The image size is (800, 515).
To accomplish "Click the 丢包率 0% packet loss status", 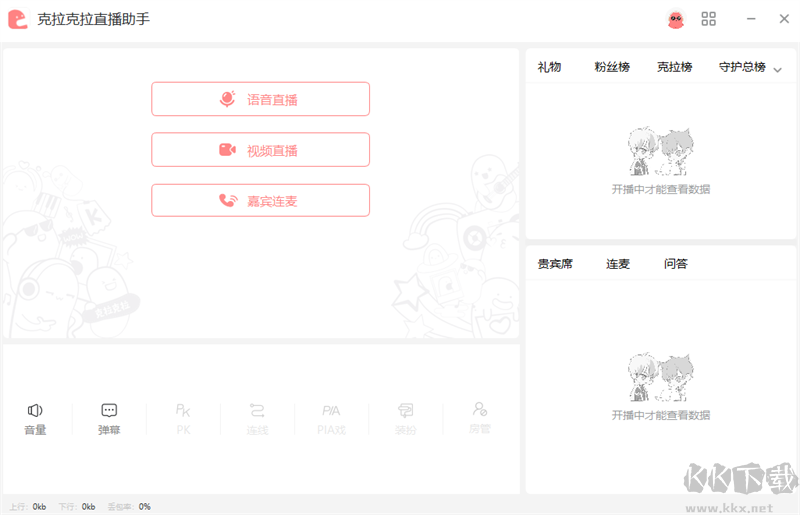I will pos(129,507).
